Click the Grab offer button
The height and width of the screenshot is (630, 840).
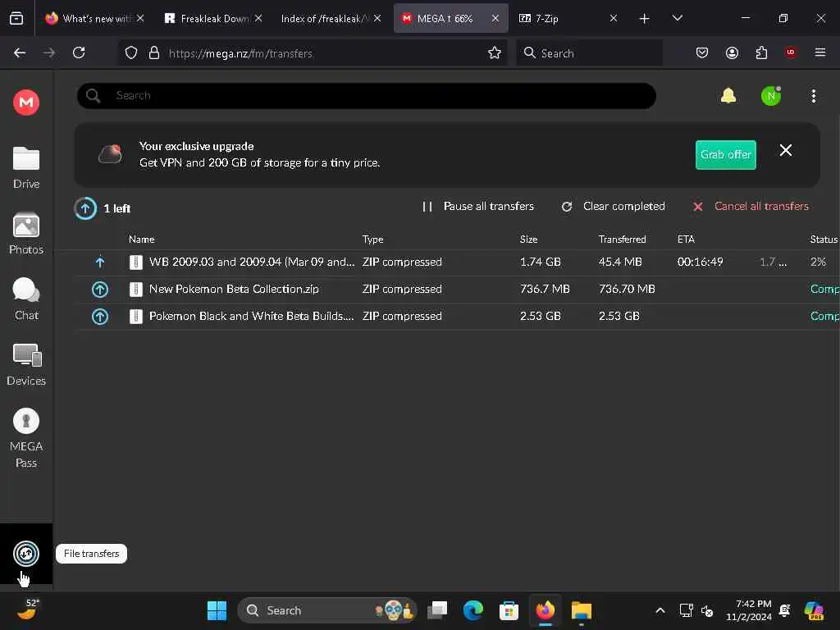click(x=725, y=155)
